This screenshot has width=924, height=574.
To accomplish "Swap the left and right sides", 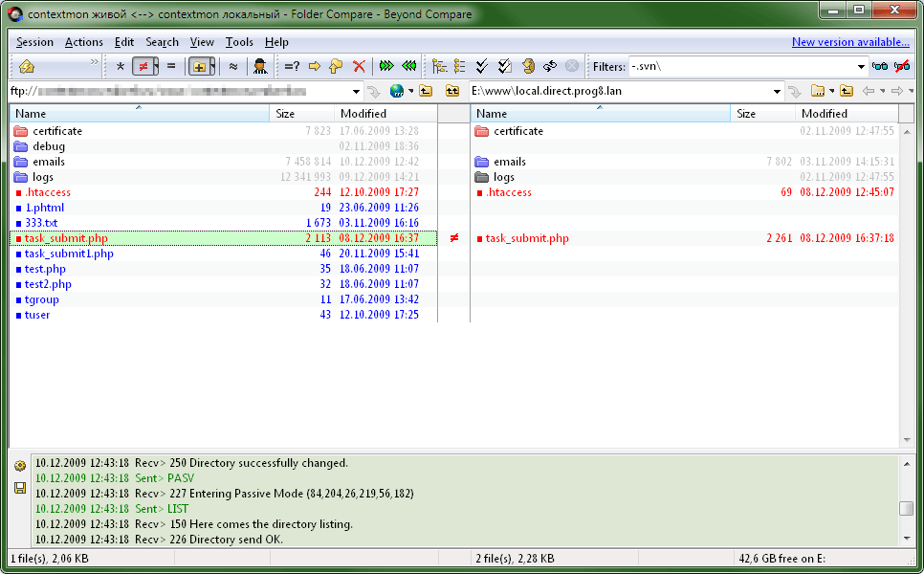I will (550, 67).
